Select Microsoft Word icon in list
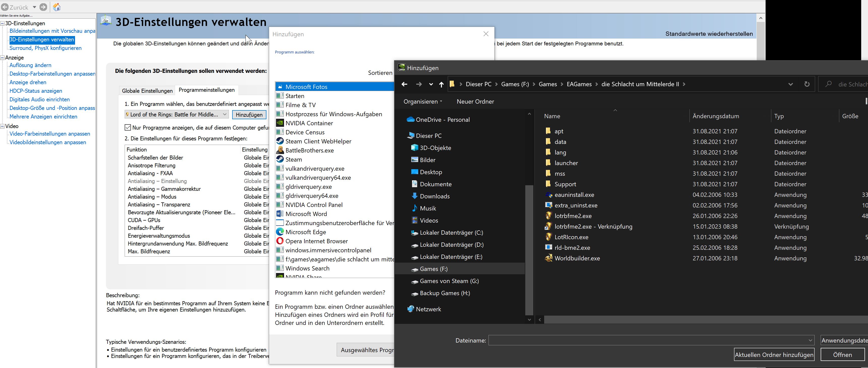 (x=280, y=214)
